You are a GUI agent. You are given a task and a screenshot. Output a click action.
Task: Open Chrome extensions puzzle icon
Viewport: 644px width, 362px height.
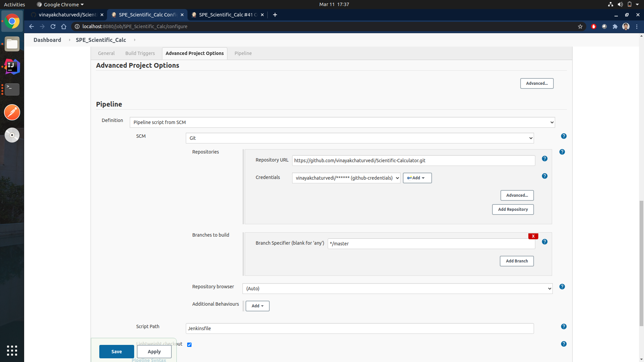tap(615, 26)
